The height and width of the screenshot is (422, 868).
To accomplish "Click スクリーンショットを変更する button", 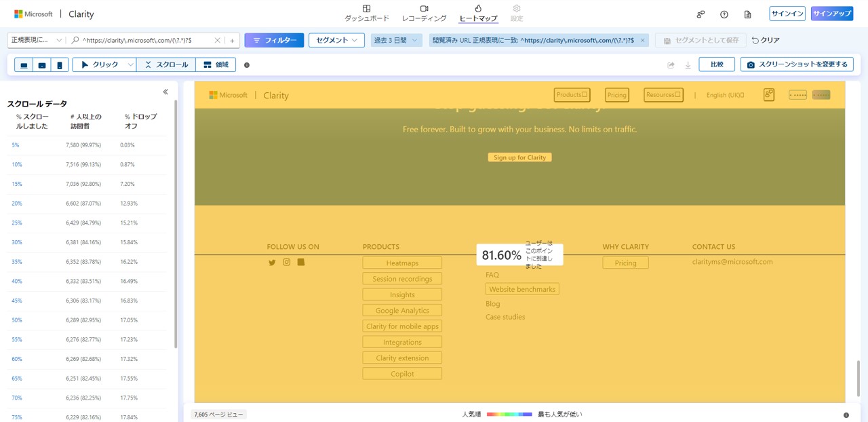I will click(797, 64).
